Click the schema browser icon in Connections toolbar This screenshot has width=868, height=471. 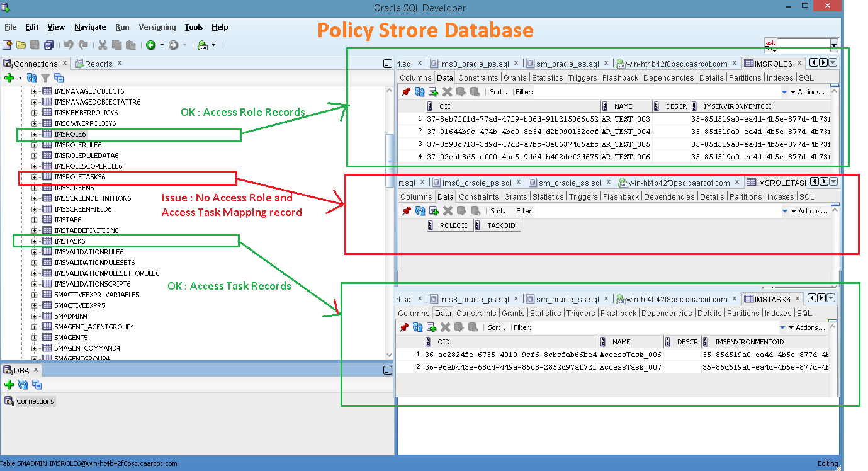click(x=59, y=78)
